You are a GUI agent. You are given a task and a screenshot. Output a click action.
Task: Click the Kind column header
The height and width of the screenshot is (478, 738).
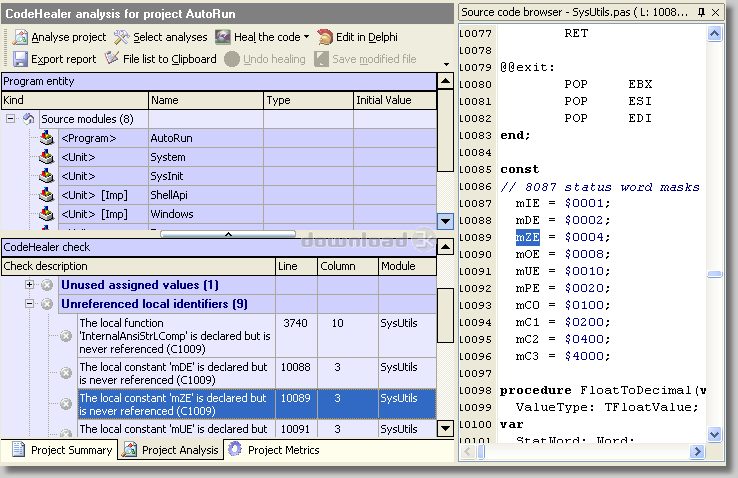click(75, 100)
